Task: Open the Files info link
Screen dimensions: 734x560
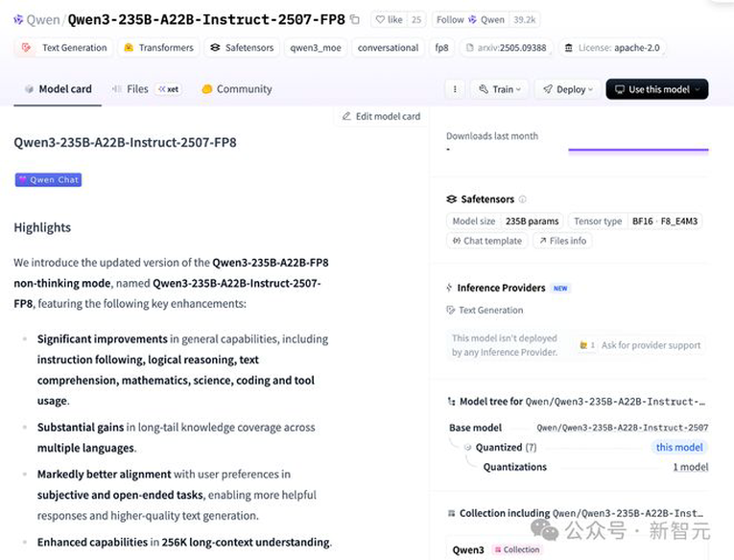Action: (x=562, y=241)
